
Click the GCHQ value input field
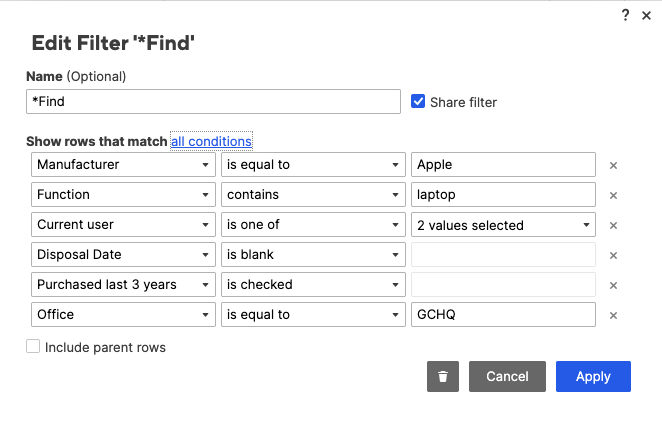coord(503,315)
